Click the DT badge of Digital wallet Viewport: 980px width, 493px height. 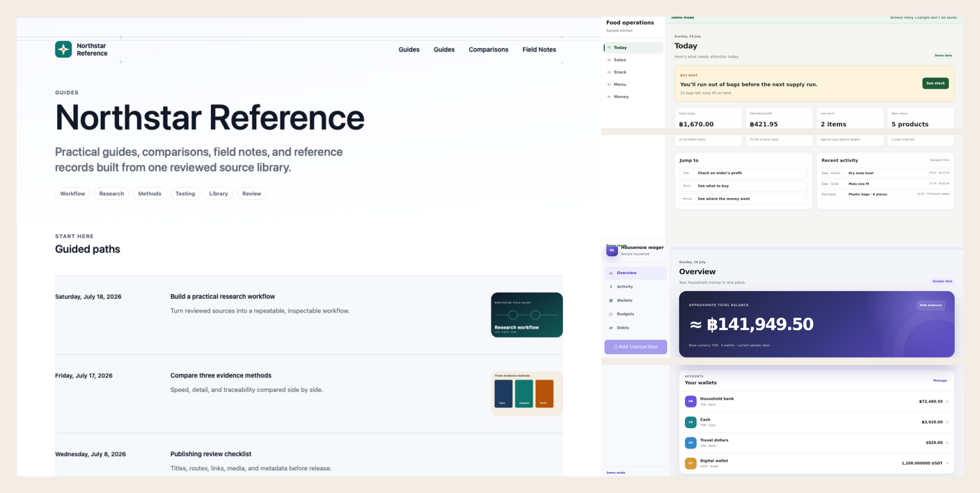click(690, 463)
